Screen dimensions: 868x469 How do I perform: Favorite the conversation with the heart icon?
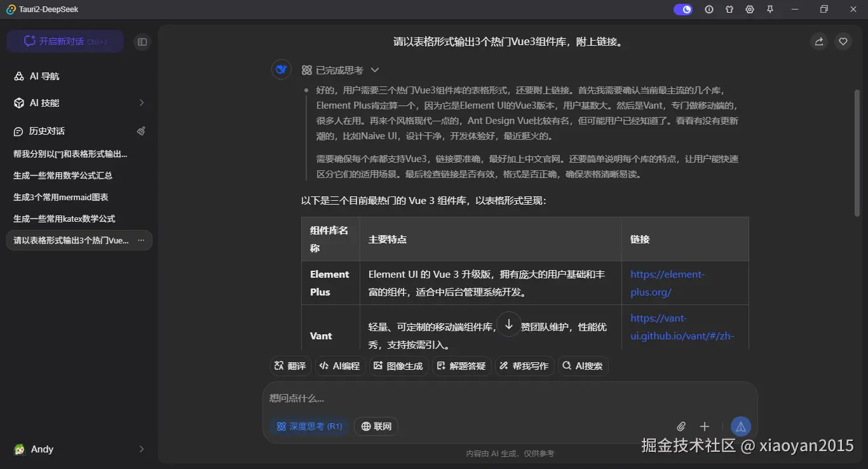point(843,41)
